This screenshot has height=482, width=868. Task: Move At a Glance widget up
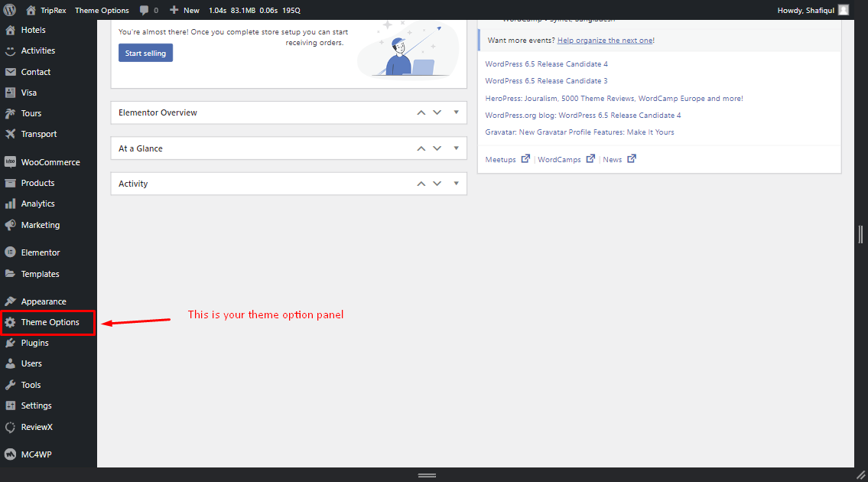[x=421, y=148]
